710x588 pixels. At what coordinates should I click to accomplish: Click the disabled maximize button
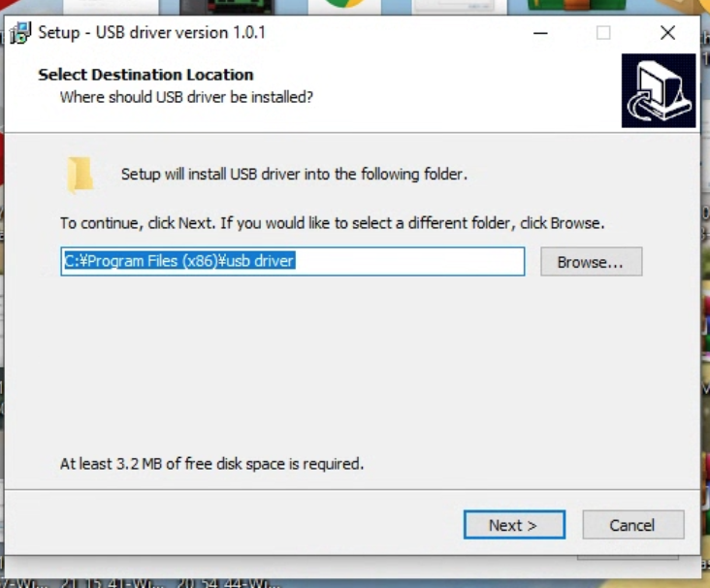click(603, 33)
